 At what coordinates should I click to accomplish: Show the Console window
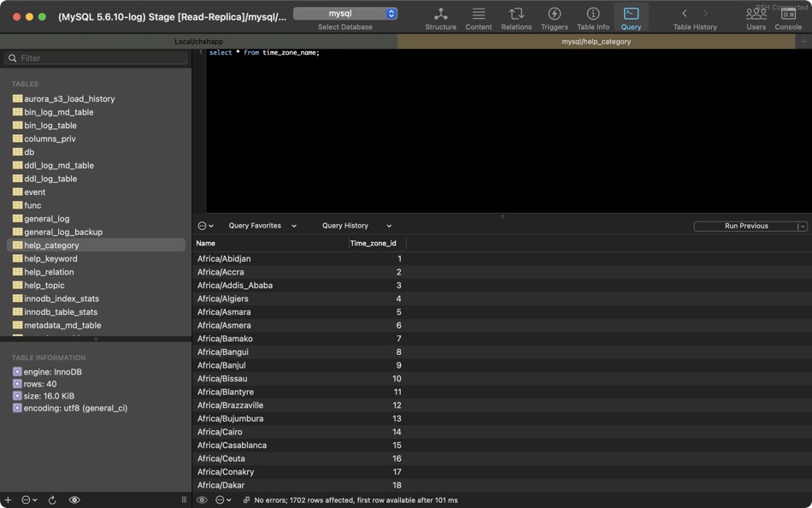tap(788, 19)
